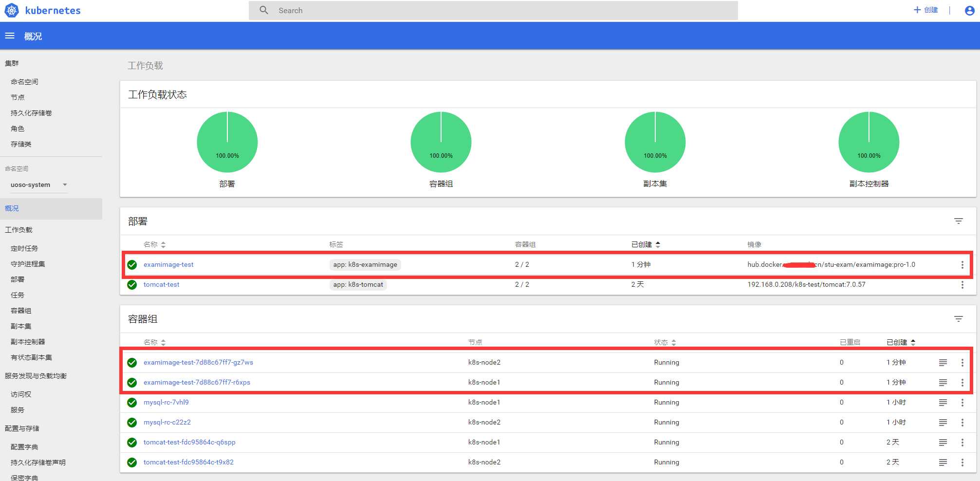Open 命名空间 under 集群
Viewport: 980px width, 481px height.
point(24,82)
